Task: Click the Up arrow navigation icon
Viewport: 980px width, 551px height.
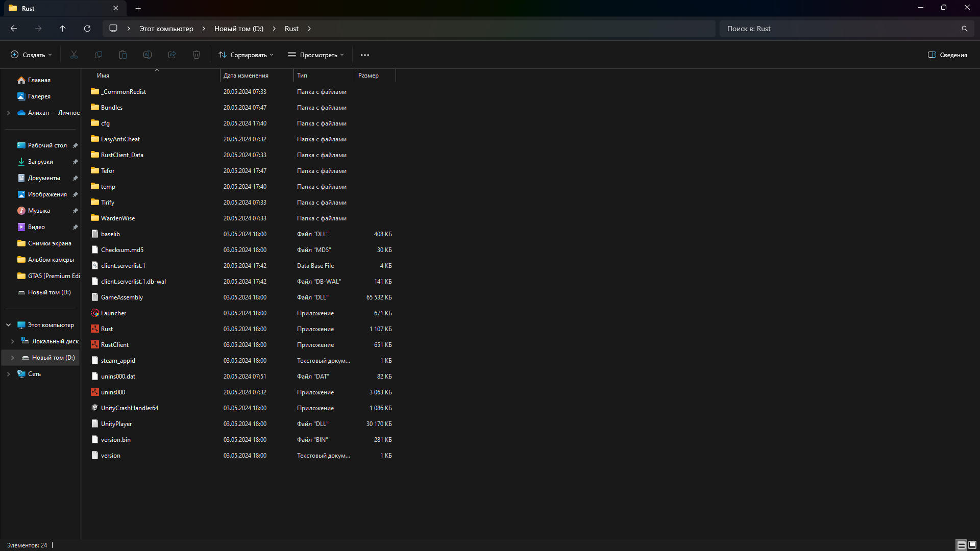Action: [63, 29]
